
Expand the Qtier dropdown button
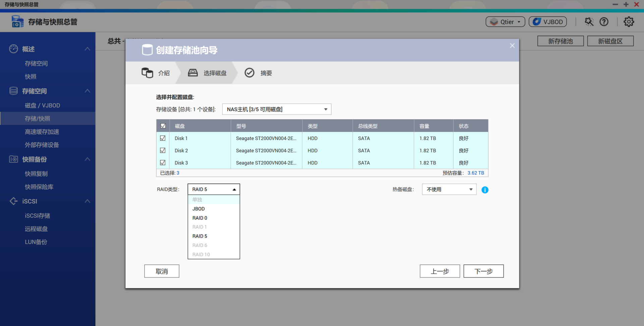(505, 22)
